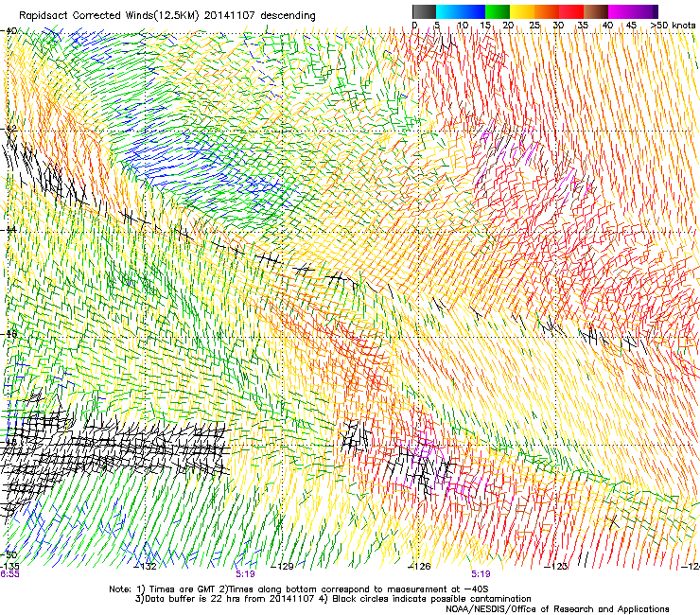
Task: Click the 'Rapidscat Corrected Winds' title text
Action: (86, 16)
